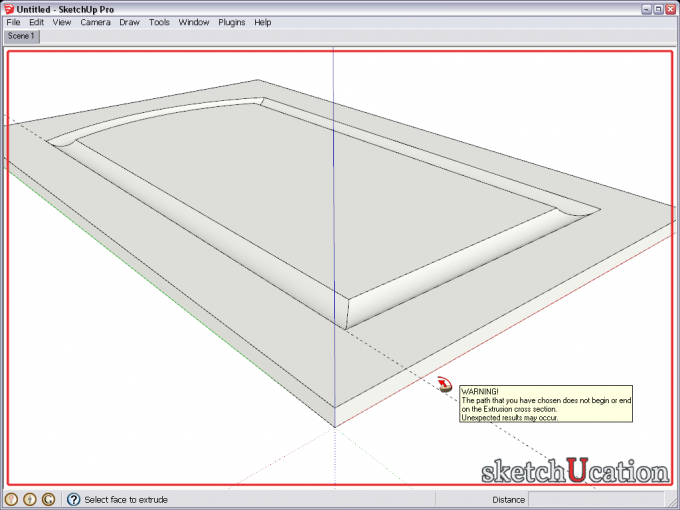Click the third status bar Google login icon
The image size is (680, 510).
pos(48,500)
